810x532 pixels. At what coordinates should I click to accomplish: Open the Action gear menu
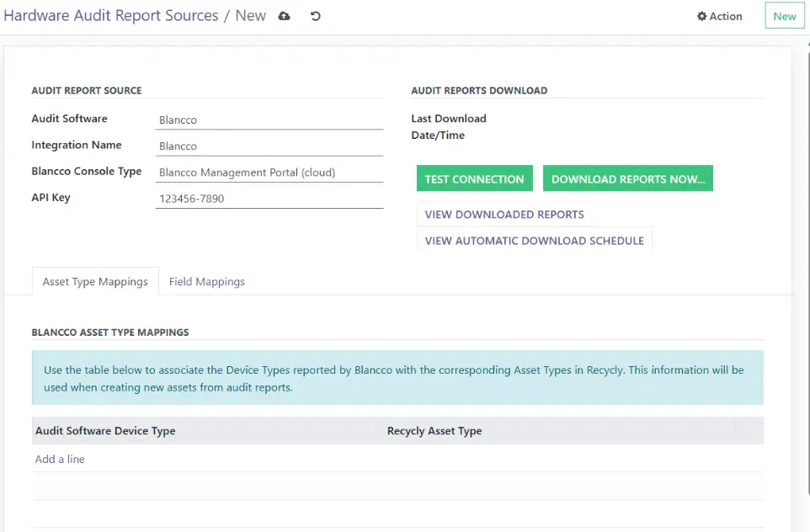pyautogui.click(x=720, y=16)
